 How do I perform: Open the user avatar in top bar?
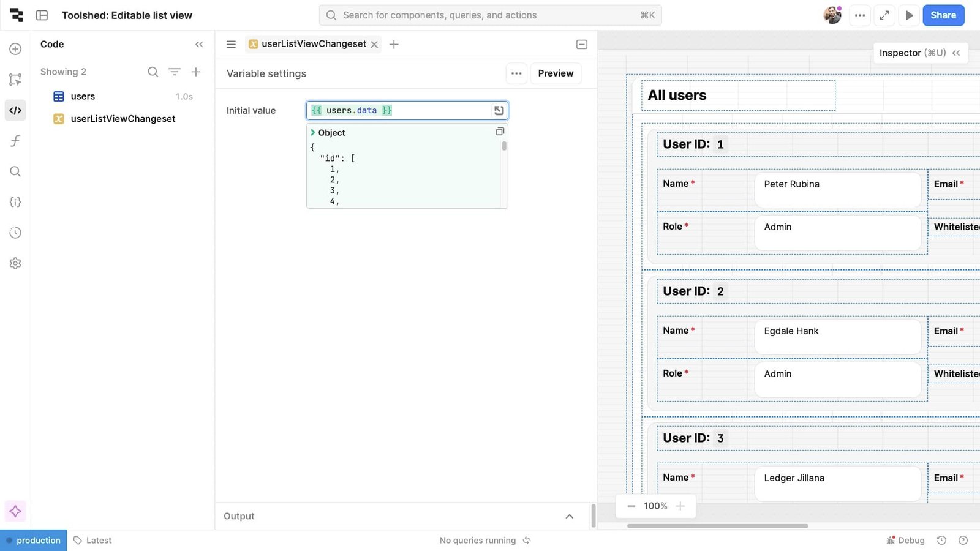[x=832, y=15]
